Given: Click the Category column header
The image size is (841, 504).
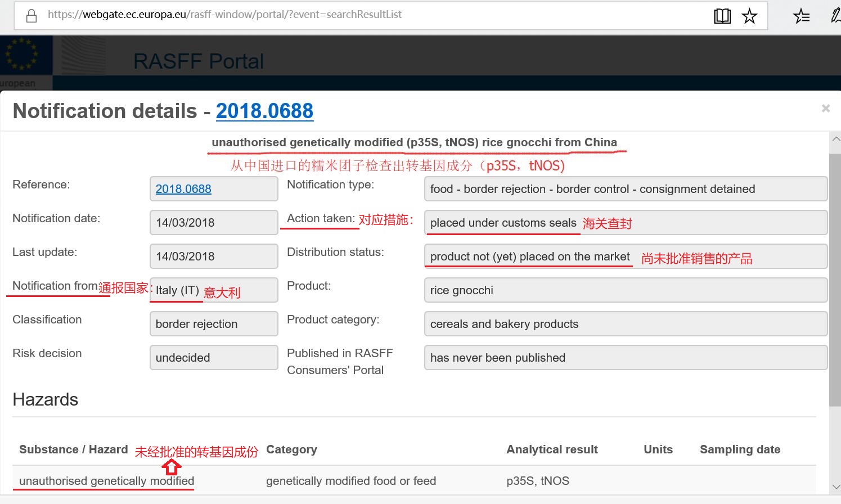Looking at the screenshot, I should [x=291, y=449].
